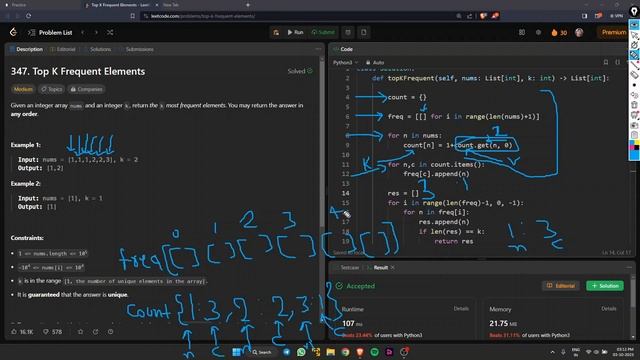Open the Python3 language dropdown
Viewport: 640px width, 360px height.
(x=345, y=62)
